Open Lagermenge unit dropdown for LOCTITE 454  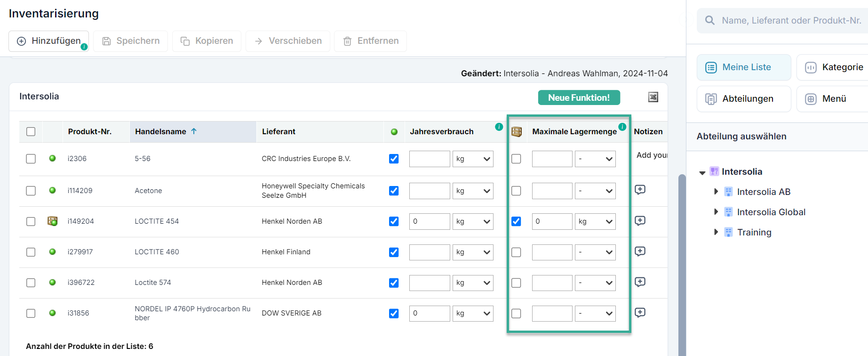(x=595, y=221)
